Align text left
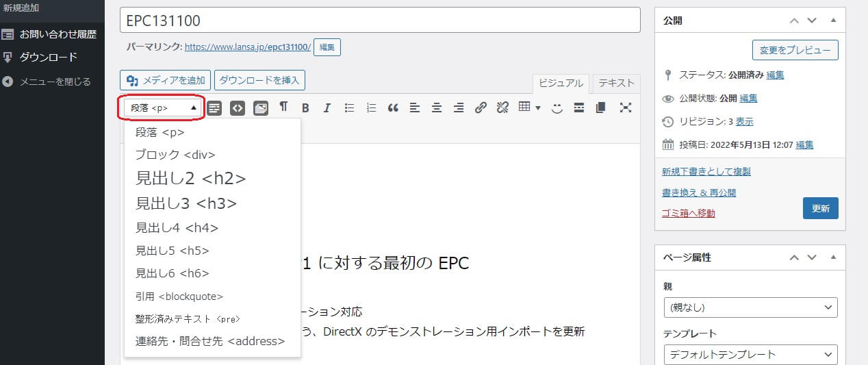 coord(415,108)
